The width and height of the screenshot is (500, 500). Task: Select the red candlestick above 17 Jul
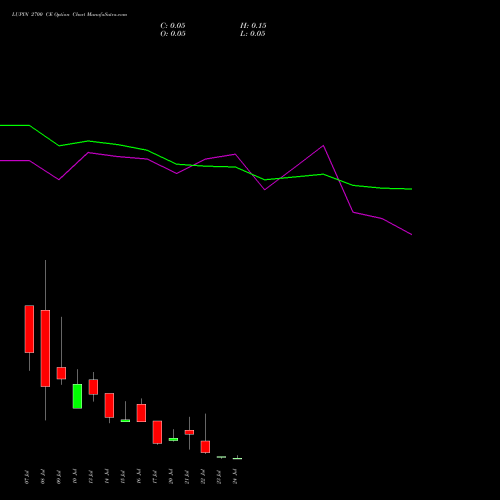coord(157,432)
